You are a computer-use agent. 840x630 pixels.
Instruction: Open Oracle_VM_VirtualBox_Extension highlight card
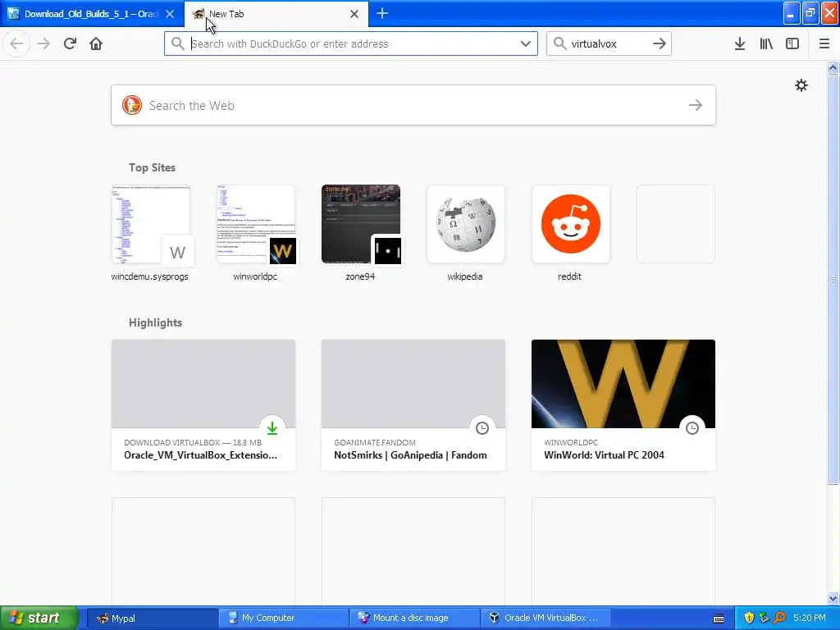(203, 405)
